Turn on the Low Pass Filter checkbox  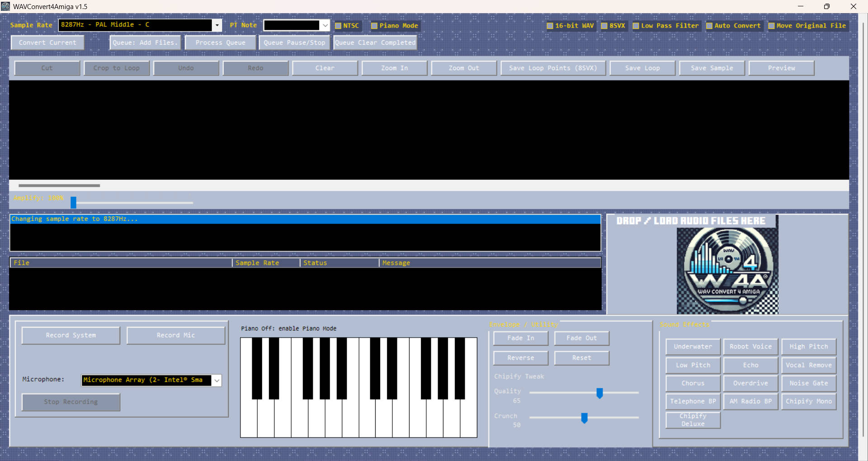636,26
